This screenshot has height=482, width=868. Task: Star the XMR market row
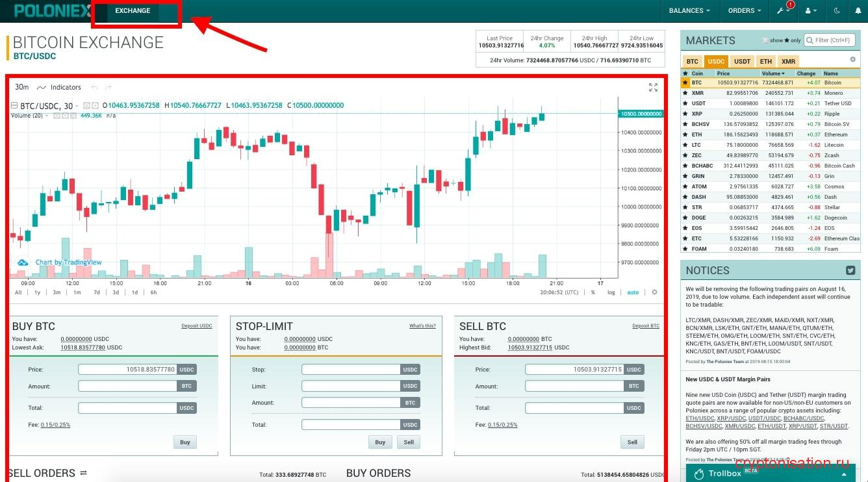pos(685,93)
